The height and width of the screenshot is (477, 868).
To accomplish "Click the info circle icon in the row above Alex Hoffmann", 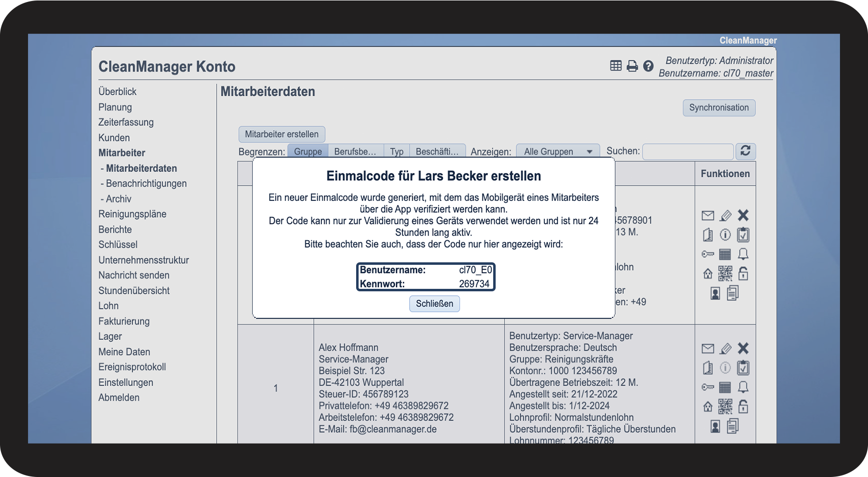I will 726,235.
